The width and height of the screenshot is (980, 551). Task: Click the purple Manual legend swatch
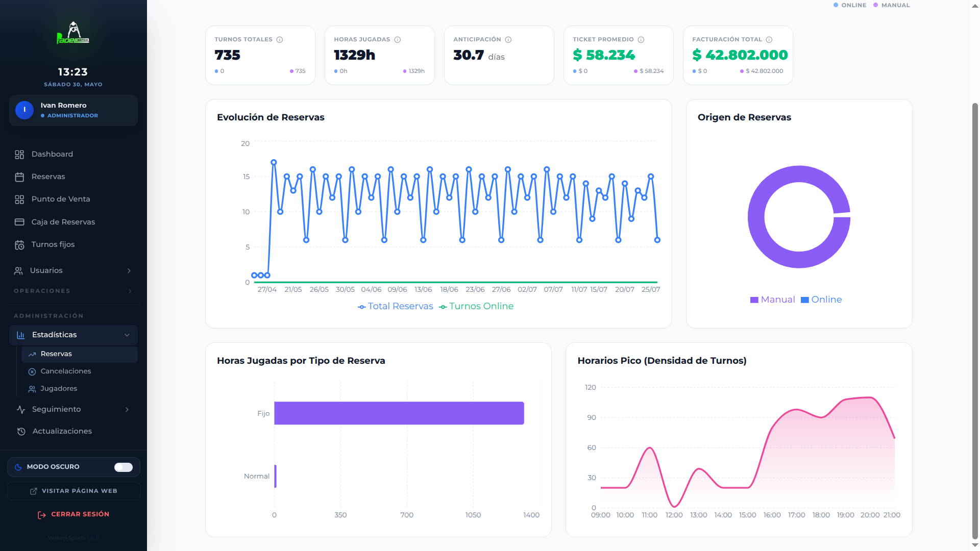pos(754,300)
